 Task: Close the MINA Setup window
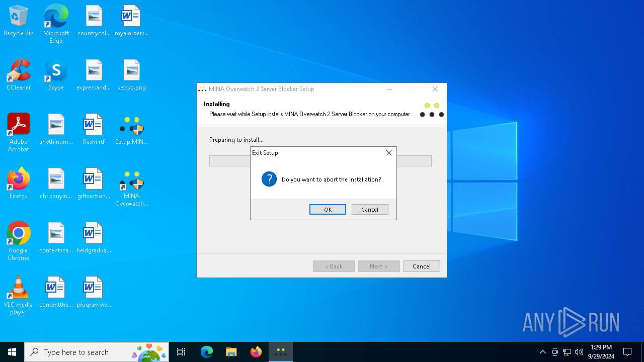(x=435, y=89)
